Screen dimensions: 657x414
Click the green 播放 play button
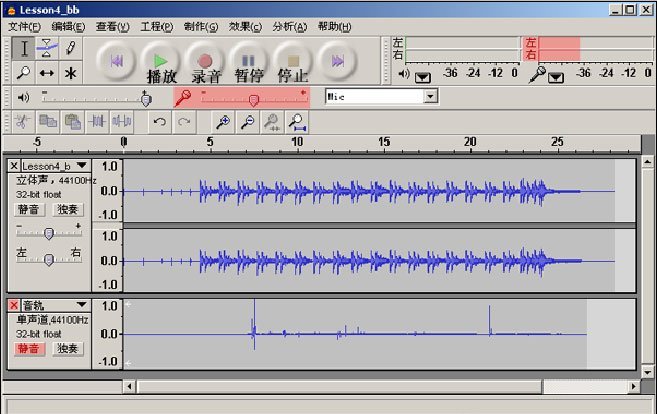(160, 62)
